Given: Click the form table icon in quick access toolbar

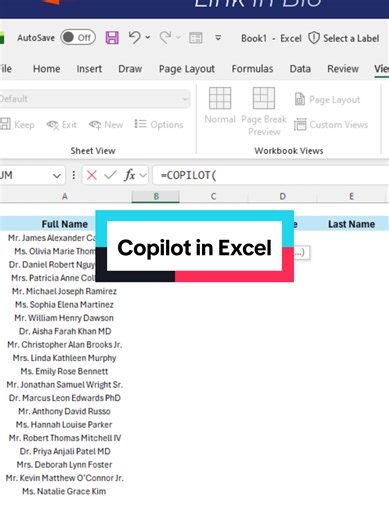Looking at the screenshot, I should [x=196, y=38].
